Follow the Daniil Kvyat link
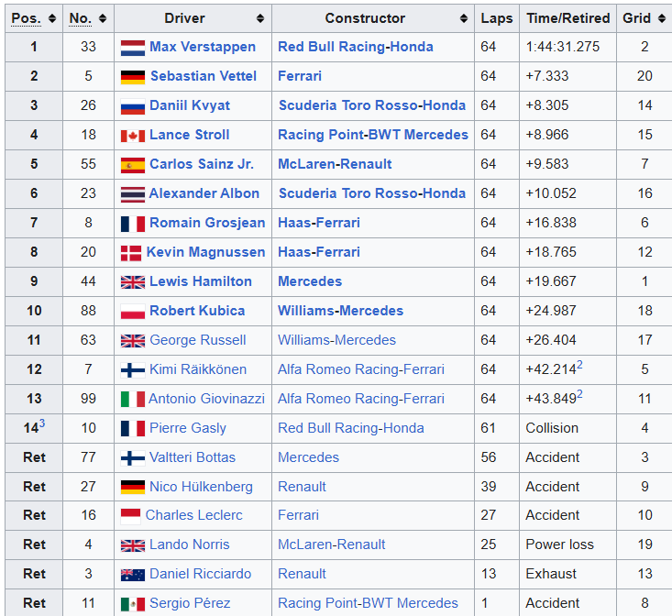This screenshot has width=672, height=616. 190,105
